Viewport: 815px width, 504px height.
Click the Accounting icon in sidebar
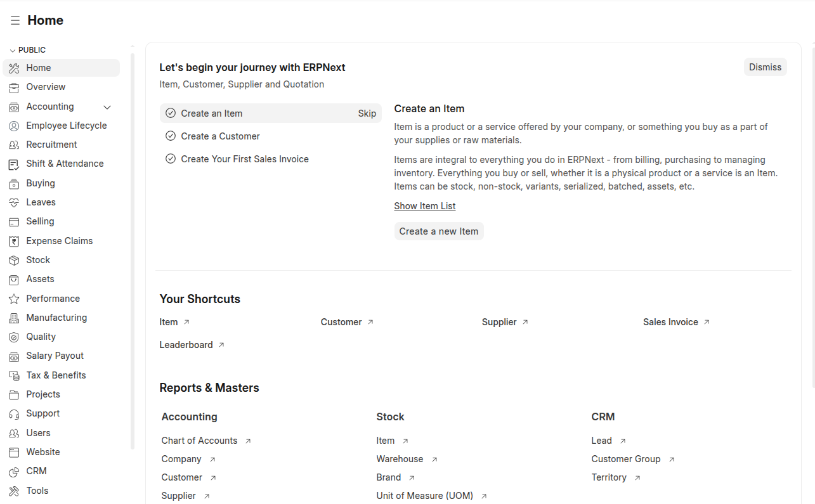click(14, 107)
